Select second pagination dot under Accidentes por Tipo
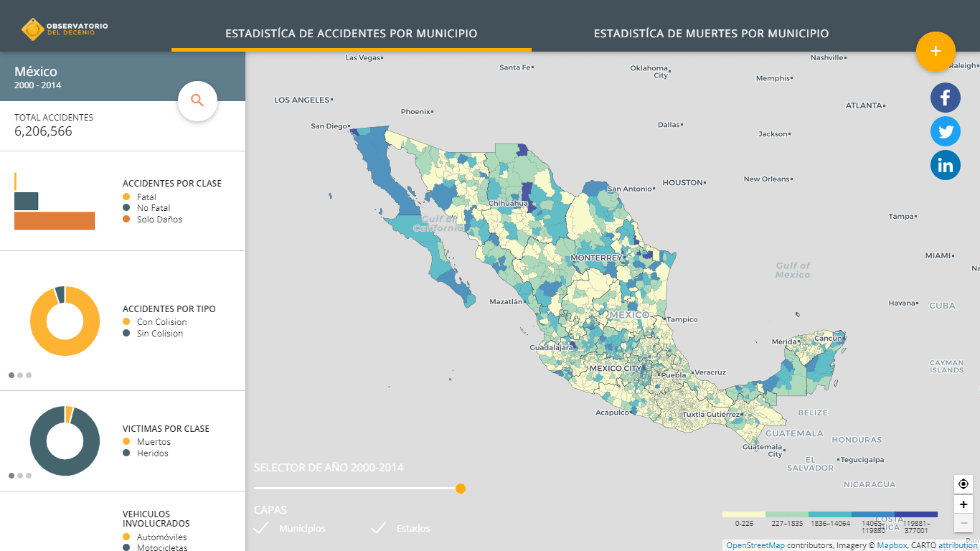The height and width of the screenshot is (551, 980). [20, 375]
